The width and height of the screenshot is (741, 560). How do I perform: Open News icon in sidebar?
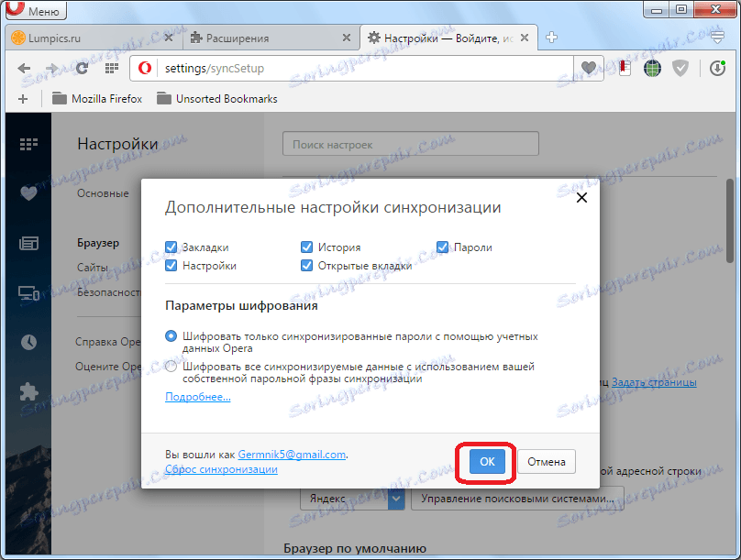[x=28, y=244]
